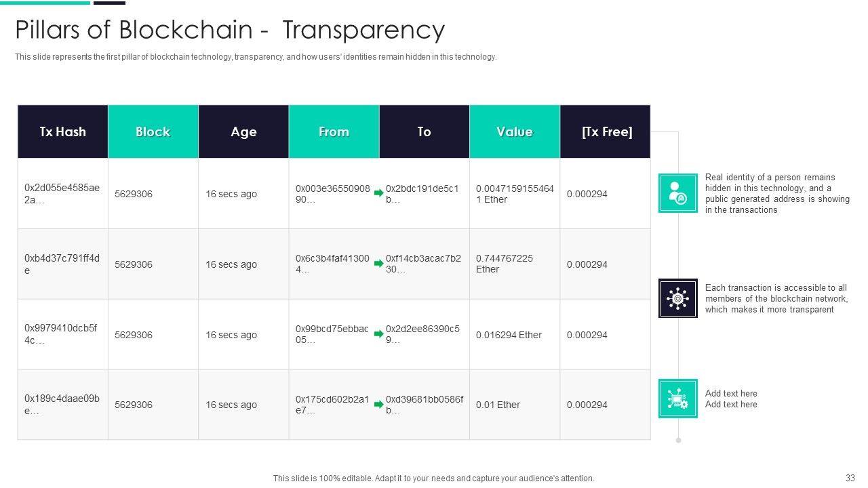This screenshot has width=868, height=488.
Task: Click recipient address 0x2d2ee86390c59
Action: [x=422, y=334]
